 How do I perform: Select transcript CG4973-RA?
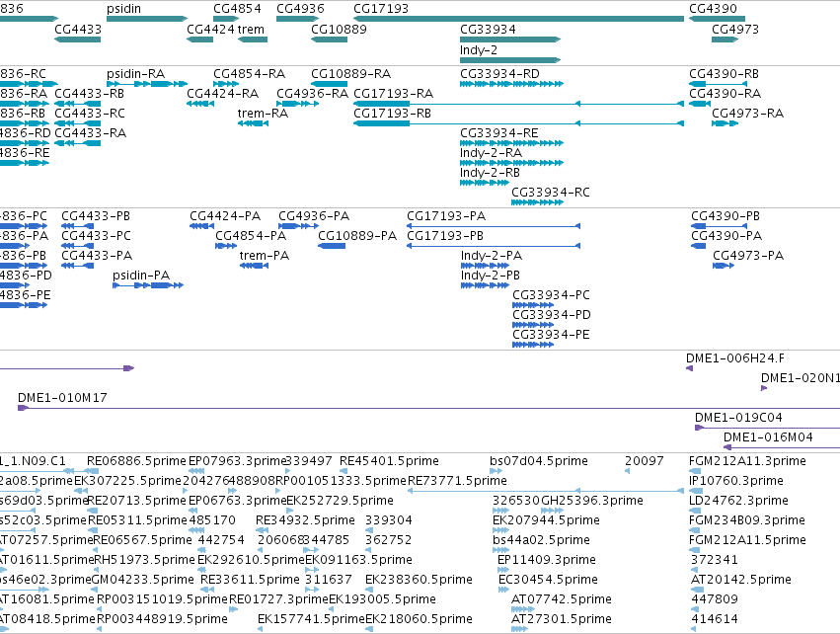click(x=748, y=114)
